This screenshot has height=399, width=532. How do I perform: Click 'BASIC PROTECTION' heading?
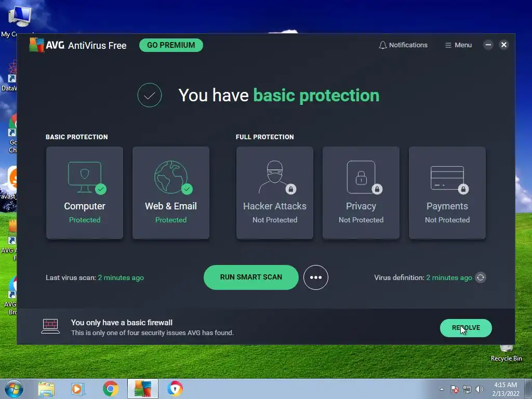point(77,137)
